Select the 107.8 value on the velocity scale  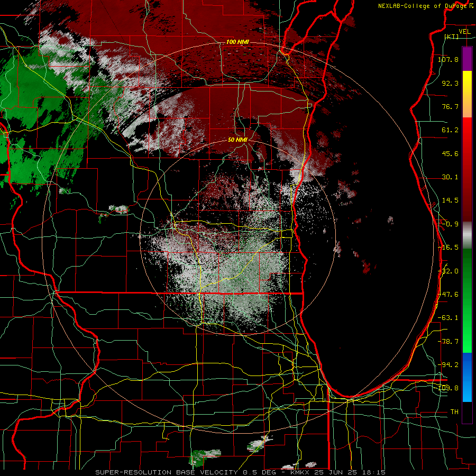click(x=448, y=59)
